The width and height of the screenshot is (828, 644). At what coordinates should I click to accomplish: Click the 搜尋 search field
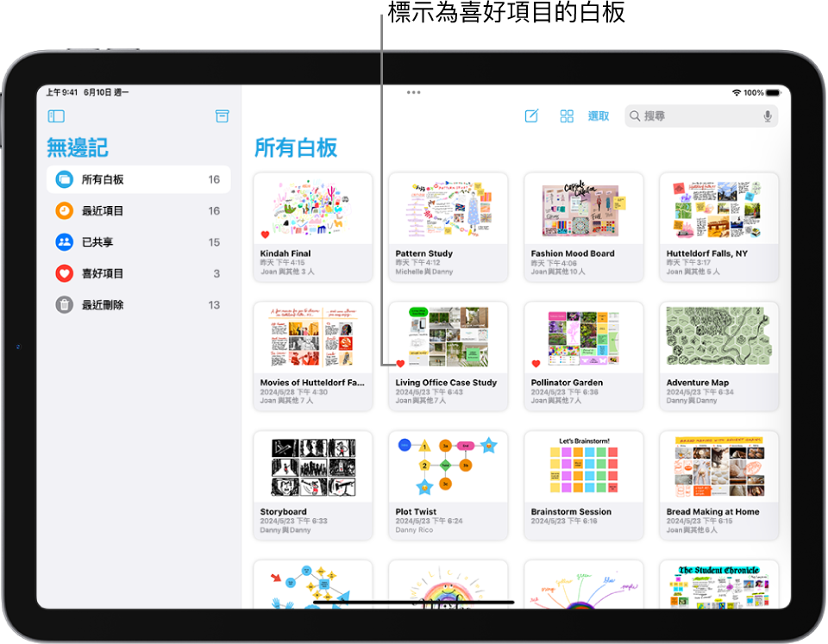click(x=701, y=116)
